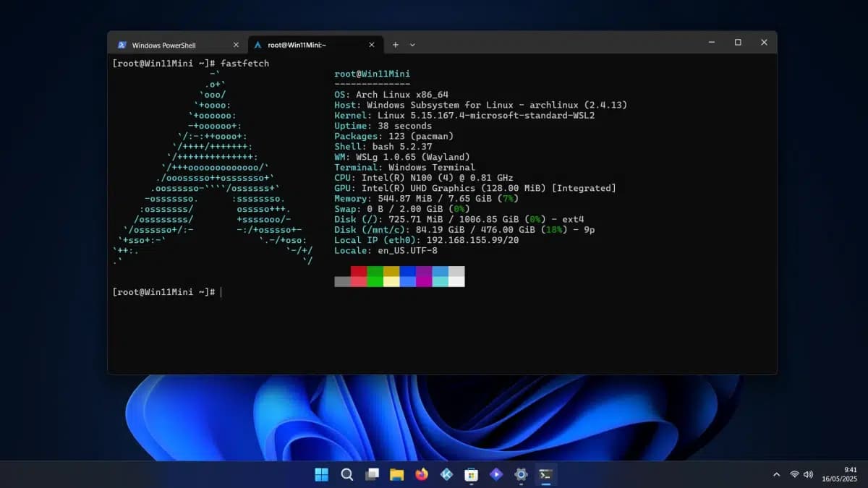Open the volume speaker icon in the tray
The image size is (868, 488).
click(x=809, y=474)
